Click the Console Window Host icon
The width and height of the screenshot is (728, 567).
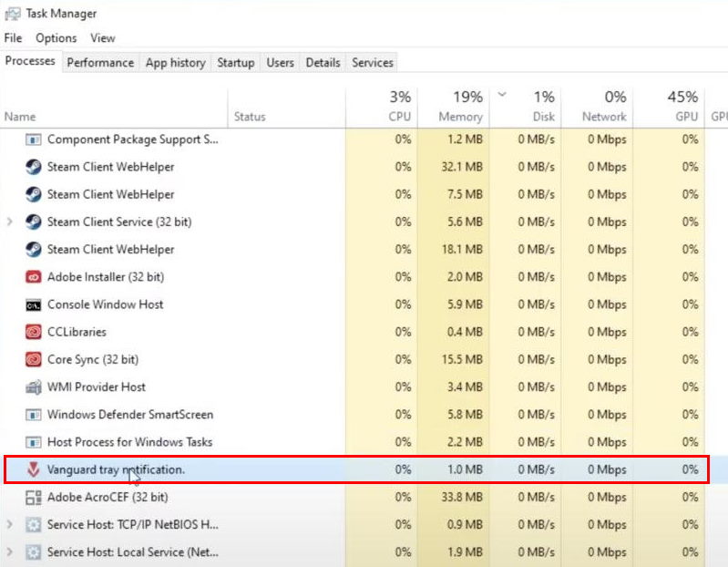click(x=34, y=305)
